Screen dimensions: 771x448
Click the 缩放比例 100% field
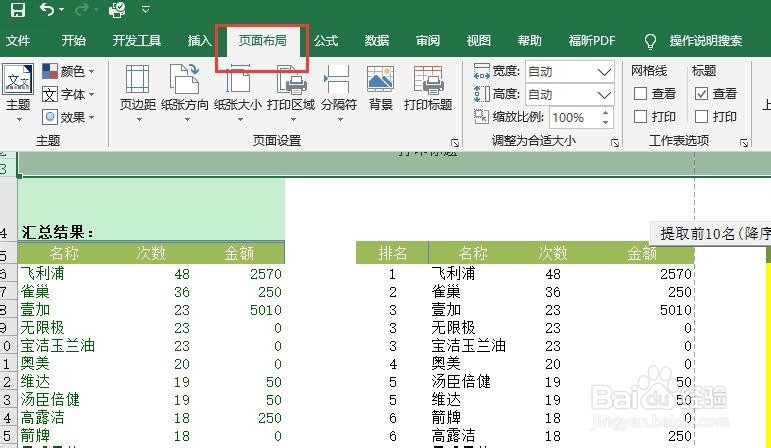point(573,118)
